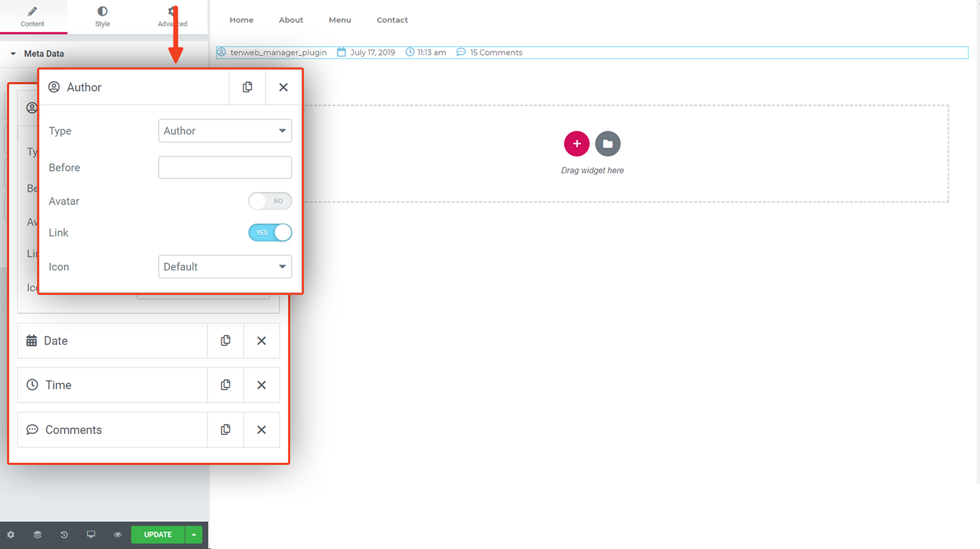This screenshot has width=980, height=549.
Task: Turn off the Link toggle
Action: tap(270, 232)
